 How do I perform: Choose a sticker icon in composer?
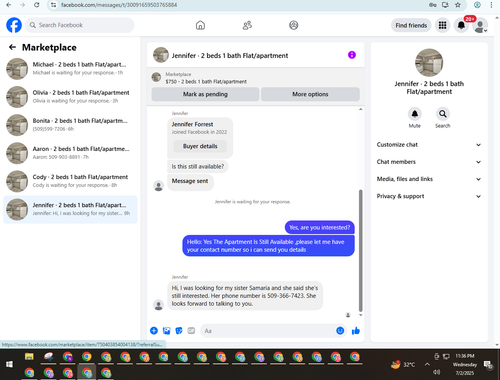[x=179, y=331]
